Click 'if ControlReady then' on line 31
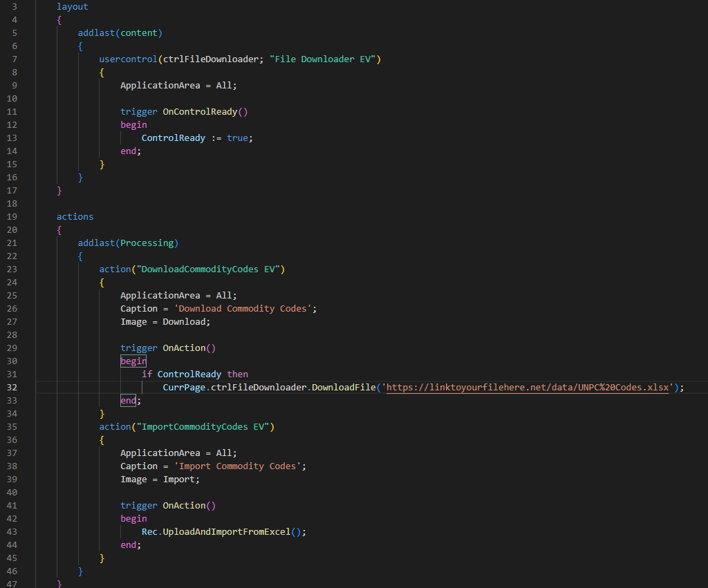This screenshot has height=588, width=708. [x=194, y=374]
